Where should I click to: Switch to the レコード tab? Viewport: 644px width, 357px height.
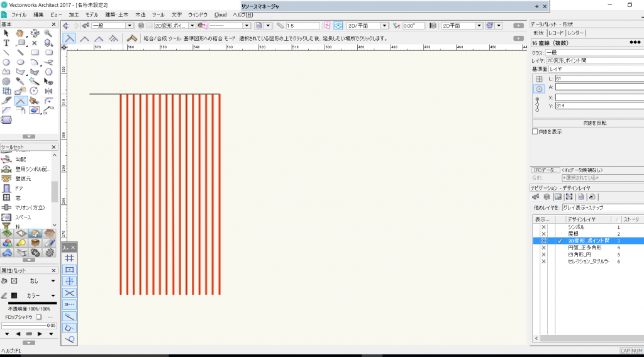[556, 33]
